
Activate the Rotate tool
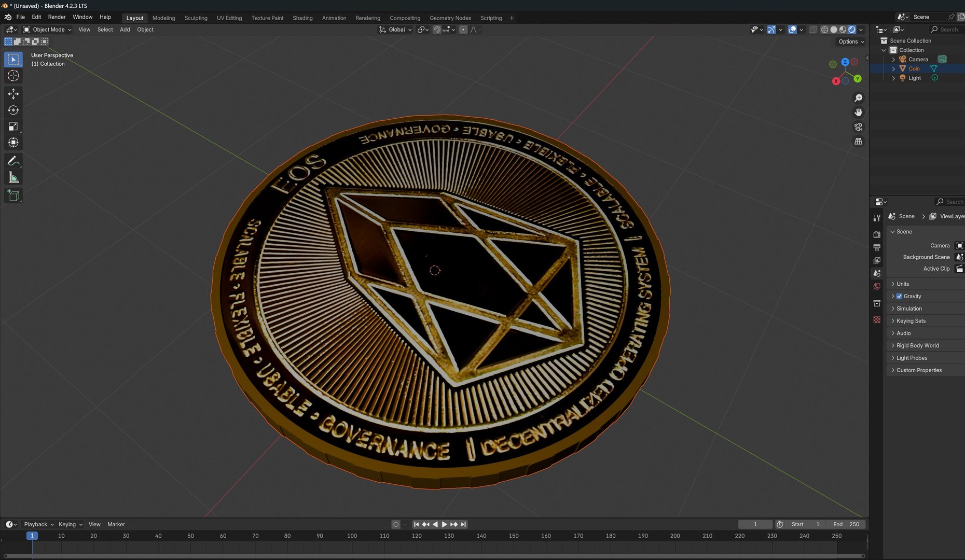[13, 110]
